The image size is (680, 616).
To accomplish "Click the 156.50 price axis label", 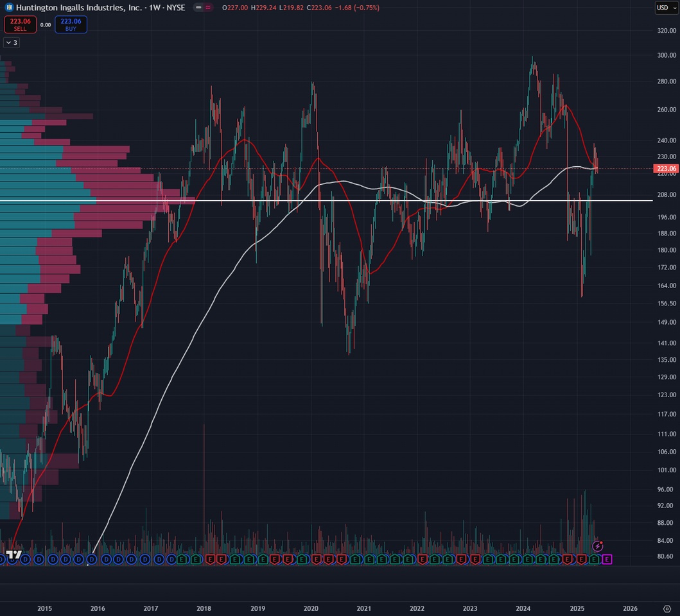I will [x=667, y=304].
